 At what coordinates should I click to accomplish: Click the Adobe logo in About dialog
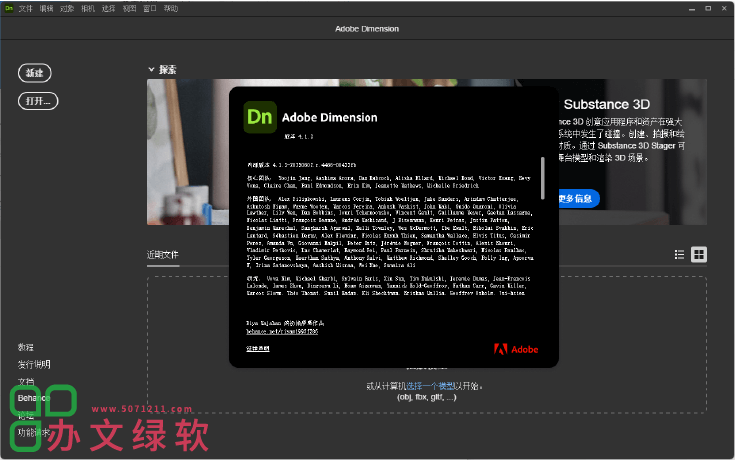pos(516,349)
